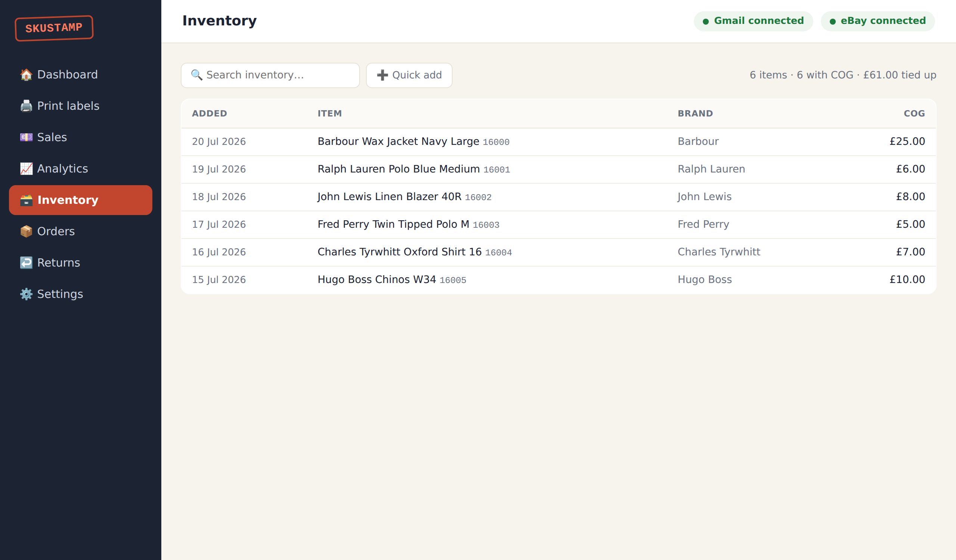Open the Orders page

point(81,231)
